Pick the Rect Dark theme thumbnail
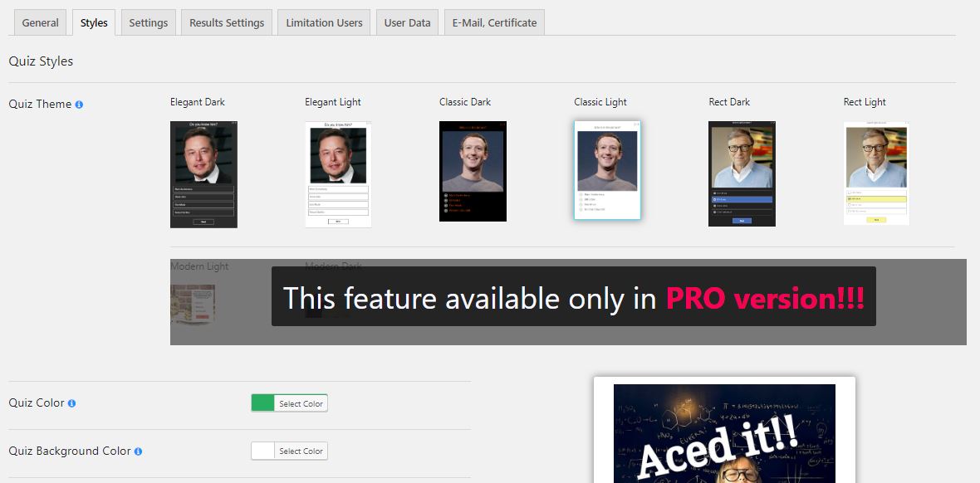Screen dimensions: 980x483 [x=742, y=173]
